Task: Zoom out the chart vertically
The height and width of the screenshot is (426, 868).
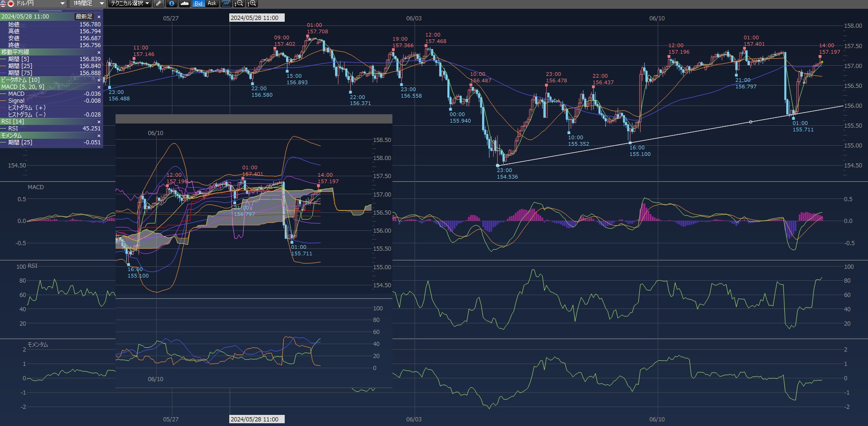Action: pyautogui.click(x=239, y=4)
